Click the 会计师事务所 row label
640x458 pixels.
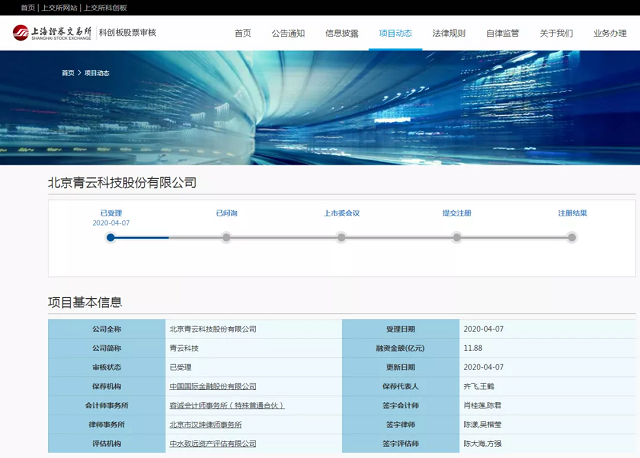107,405
